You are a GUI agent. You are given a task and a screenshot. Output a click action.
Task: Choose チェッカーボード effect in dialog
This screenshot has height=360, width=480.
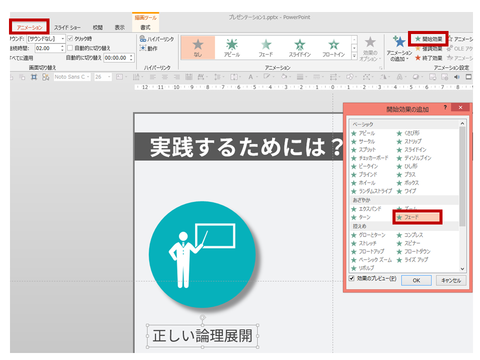(x=370, y=158)
